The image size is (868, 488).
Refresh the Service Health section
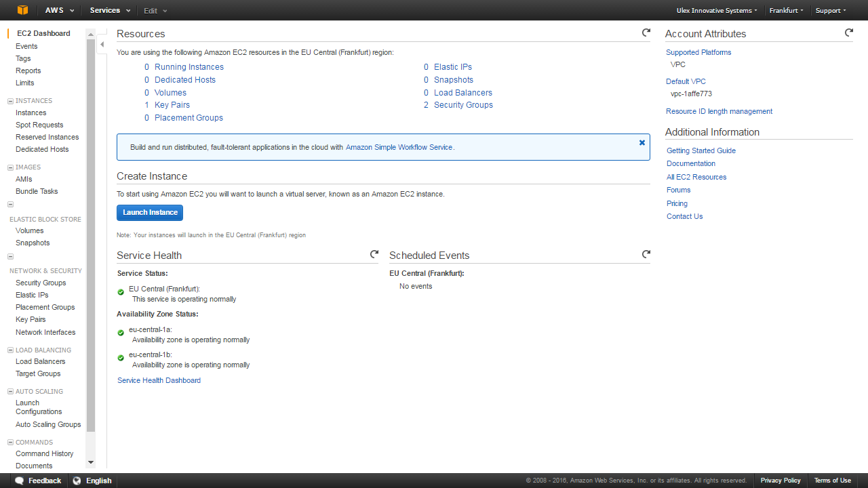pos(374,254)
